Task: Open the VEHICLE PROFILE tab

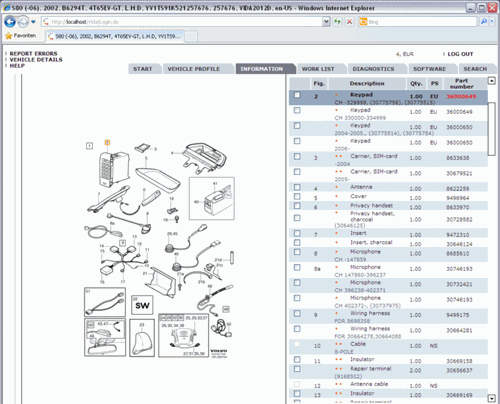Action: coord(194,69)
